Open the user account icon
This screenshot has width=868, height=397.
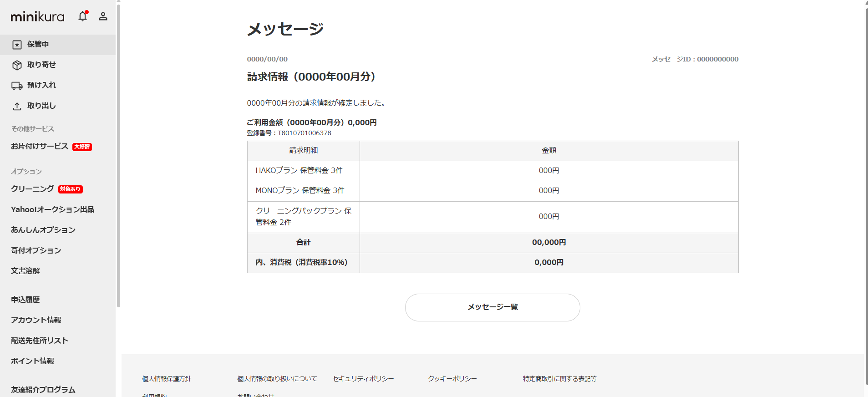coord(103,16)
